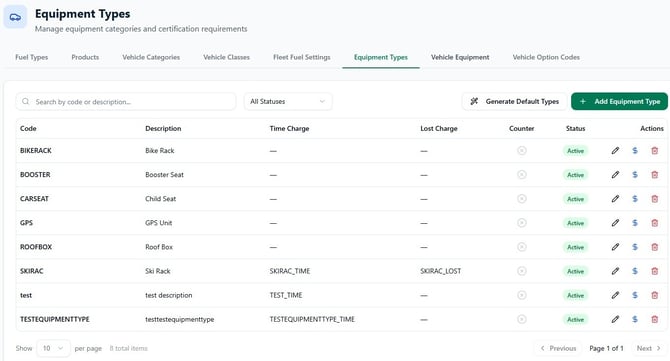
Task: Open pricing dollar icon for BIKERACK
Action: pos(635,150)
